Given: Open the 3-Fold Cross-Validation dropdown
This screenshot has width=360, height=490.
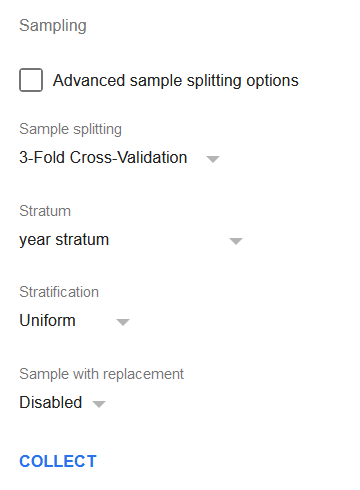Looking at the screenshot, I should (119, 158).
